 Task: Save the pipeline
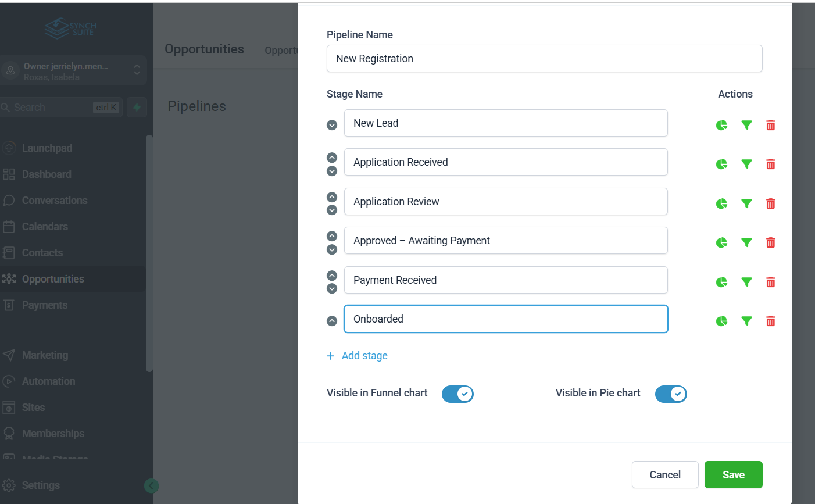pyautogui.click(x=733, y=475)
